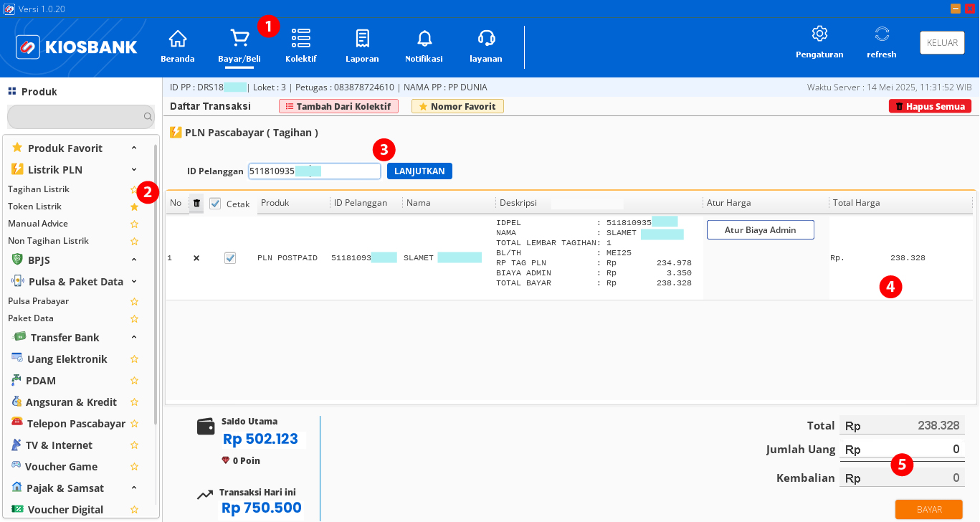Screen dimensions: 980x522
Task: Focus the ID Pelanggan input field
Action: [x=315, y=171]
